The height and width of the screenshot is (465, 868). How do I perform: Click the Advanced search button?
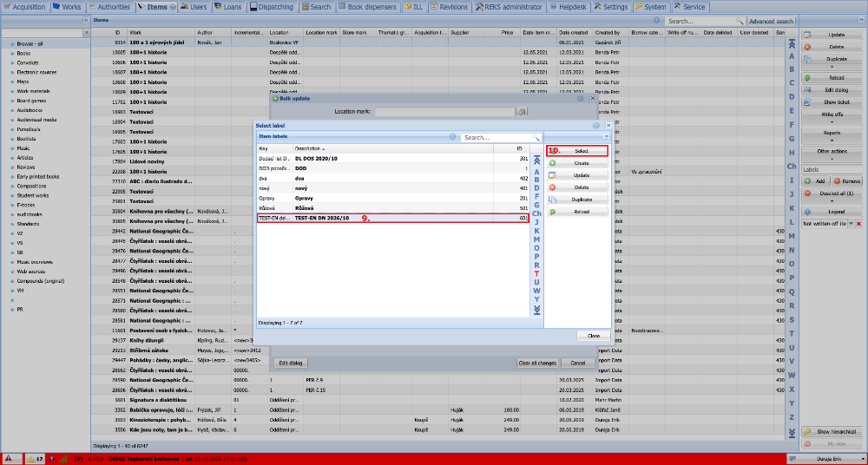[x=771, y=21]
